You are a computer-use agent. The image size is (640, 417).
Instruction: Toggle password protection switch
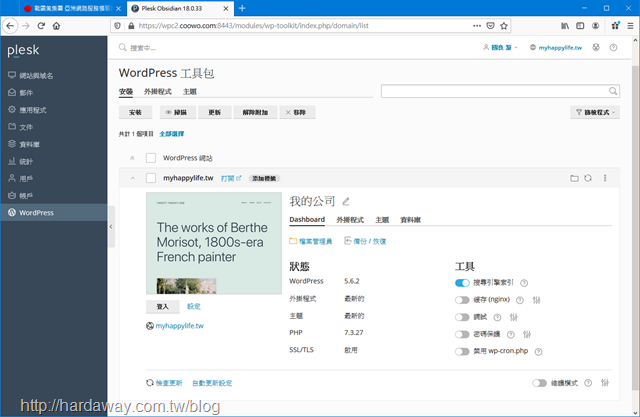pos(462,334)
